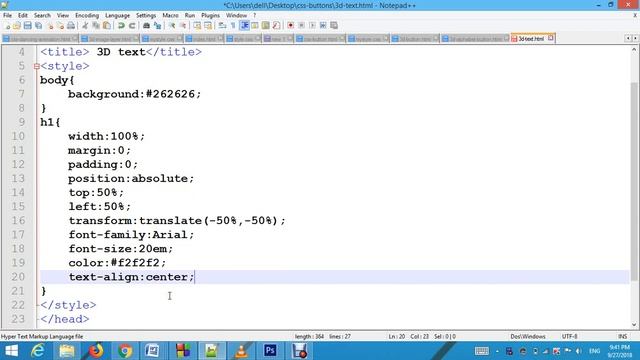Click the font-family:Arial; line
This screenshot has height=360, width=640.
coord(131,235)
